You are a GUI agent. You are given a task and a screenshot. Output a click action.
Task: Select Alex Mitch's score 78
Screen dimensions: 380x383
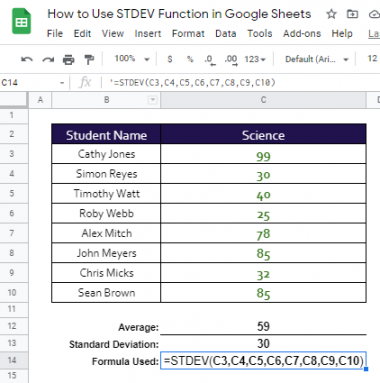[263, 233]
